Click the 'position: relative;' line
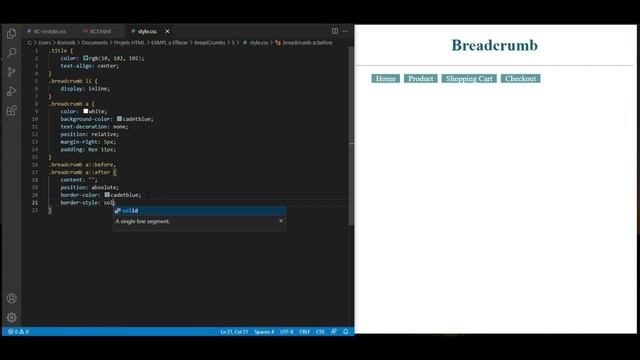640x360 pixels. 90,134
